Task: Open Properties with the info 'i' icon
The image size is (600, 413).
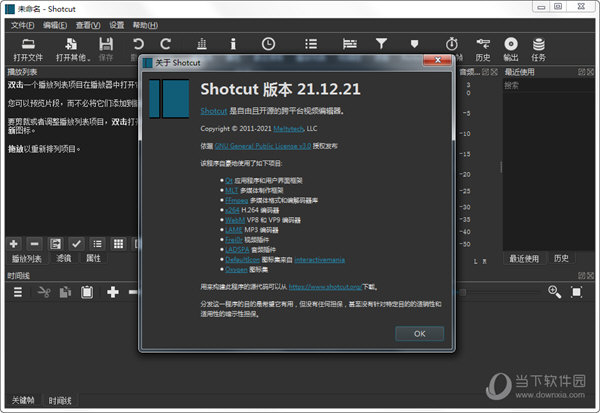Action: [x=233, y=44]
